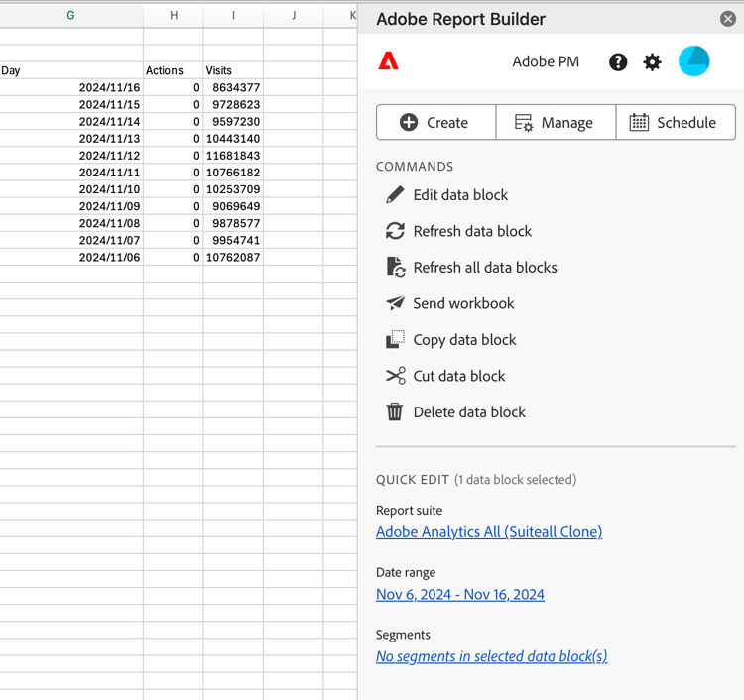The width and height of the screenshot is (744, 700).
Task: Switch to the Manage tab
Action: point(555,123)
